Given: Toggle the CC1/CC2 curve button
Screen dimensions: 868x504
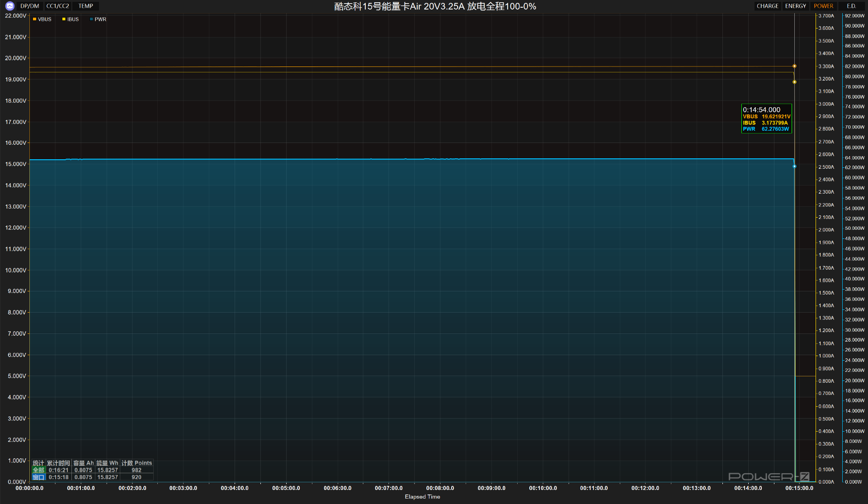Looking at the screenshot, I should pyautogui.click(x=58, y=6).
